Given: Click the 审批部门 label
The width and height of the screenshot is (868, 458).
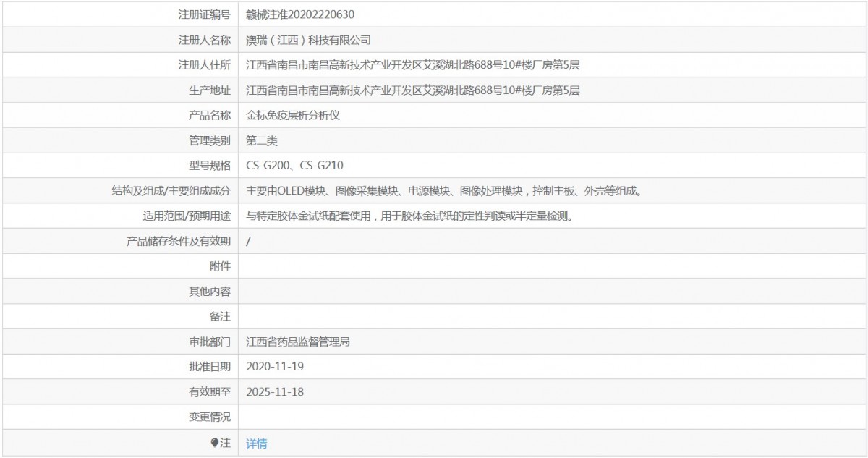Looking at the screenshot, I should point(210,342).
